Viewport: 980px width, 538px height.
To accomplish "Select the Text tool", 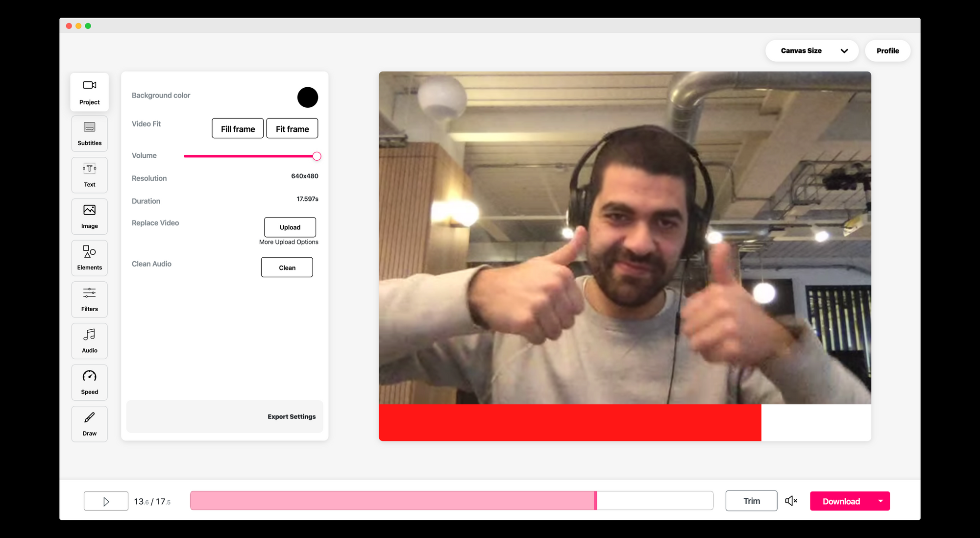I will pyautogui.click(x=89, y=175).
